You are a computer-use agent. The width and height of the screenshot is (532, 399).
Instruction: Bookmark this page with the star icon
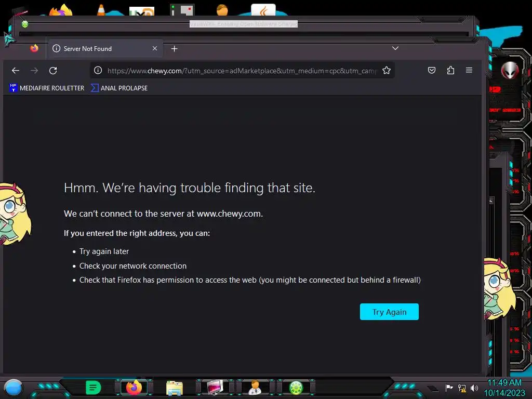(387, 70)
